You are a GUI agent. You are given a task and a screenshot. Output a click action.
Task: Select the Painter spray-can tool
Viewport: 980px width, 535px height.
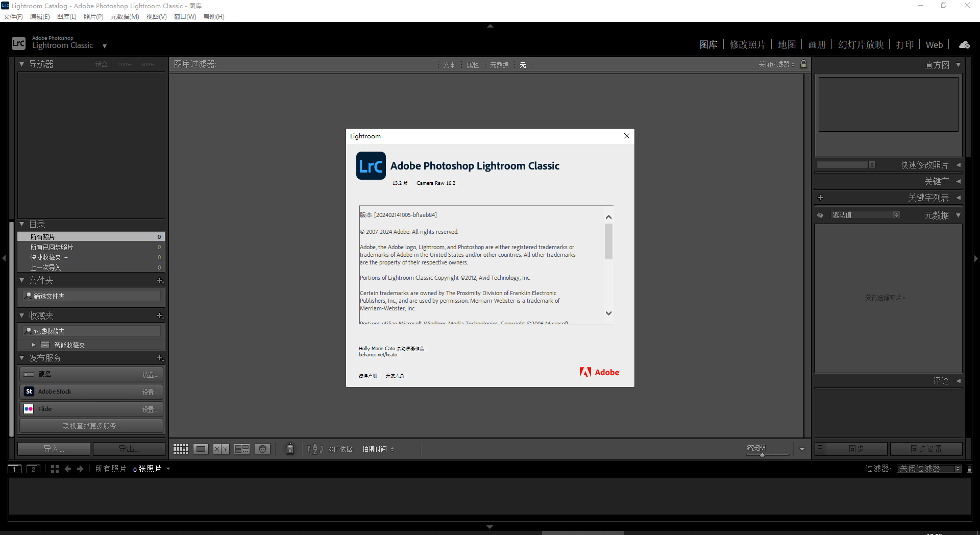[289, 449]
